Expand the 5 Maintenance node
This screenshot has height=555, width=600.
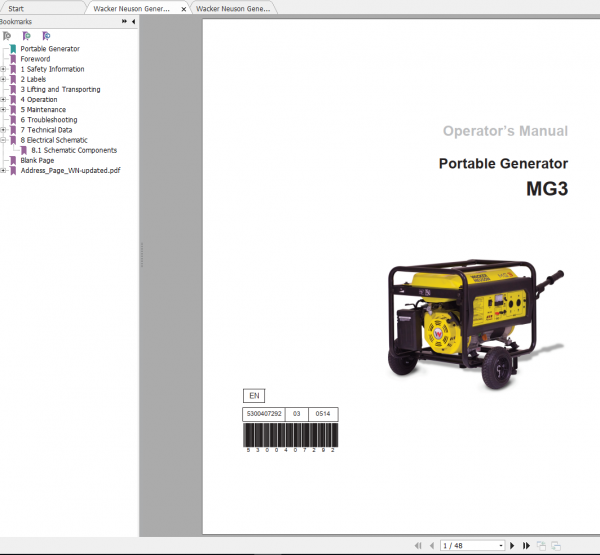3,110
